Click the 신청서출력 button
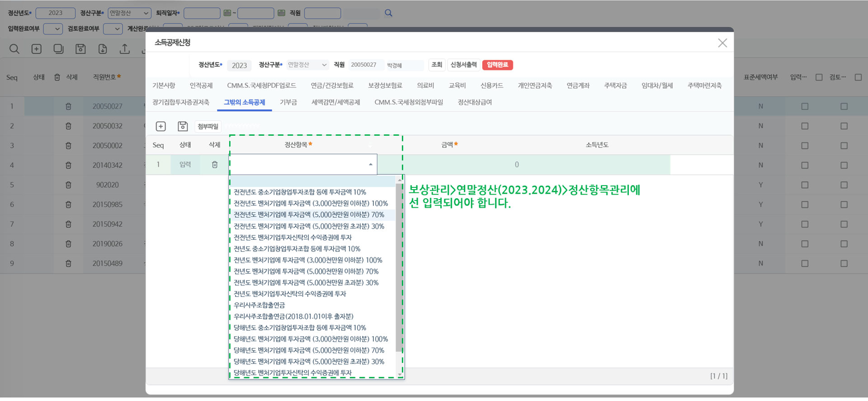 (x=464, y=65)
